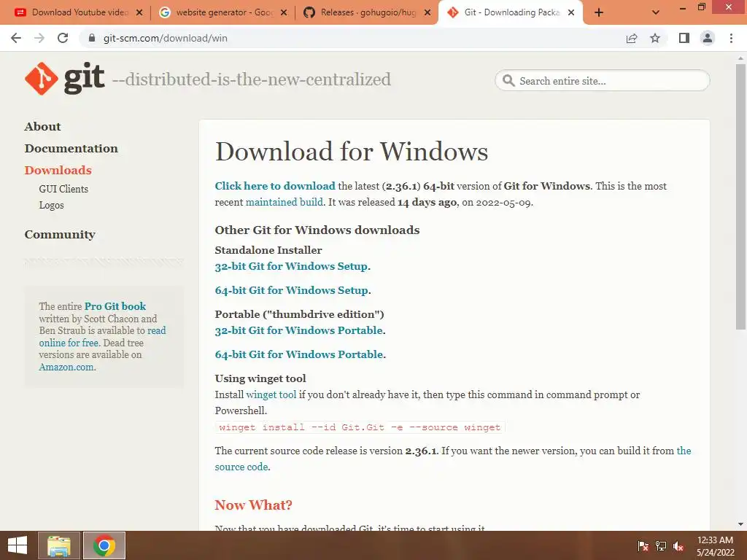Click the search magnifier icon
747x560 pixels.
pyautogui.click(x=508, y=80)
